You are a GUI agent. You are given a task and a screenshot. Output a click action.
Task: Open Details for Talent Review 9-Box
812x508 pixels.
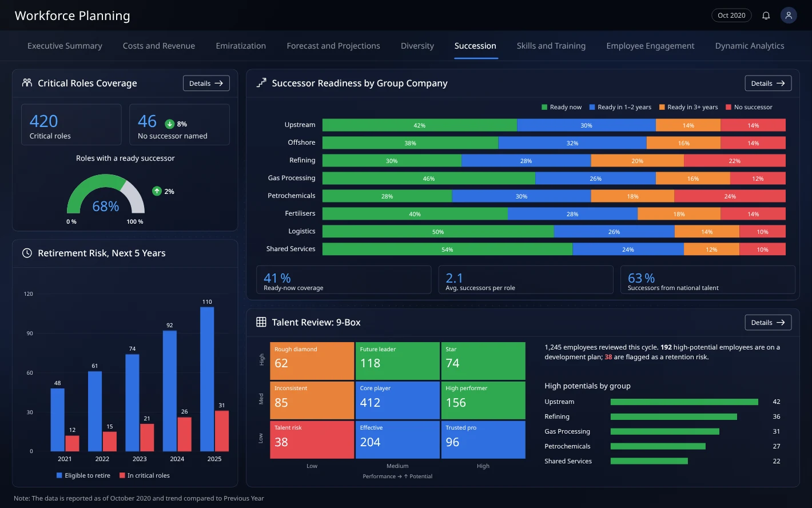pyautogui.click(x=768, y=322)
